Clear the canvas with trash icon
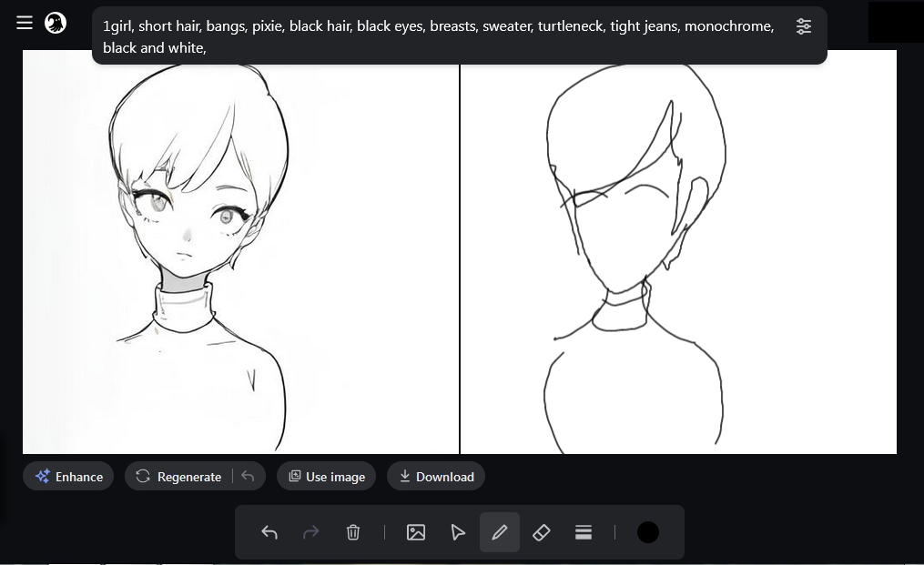924x565 pixels. coord(353,532)
